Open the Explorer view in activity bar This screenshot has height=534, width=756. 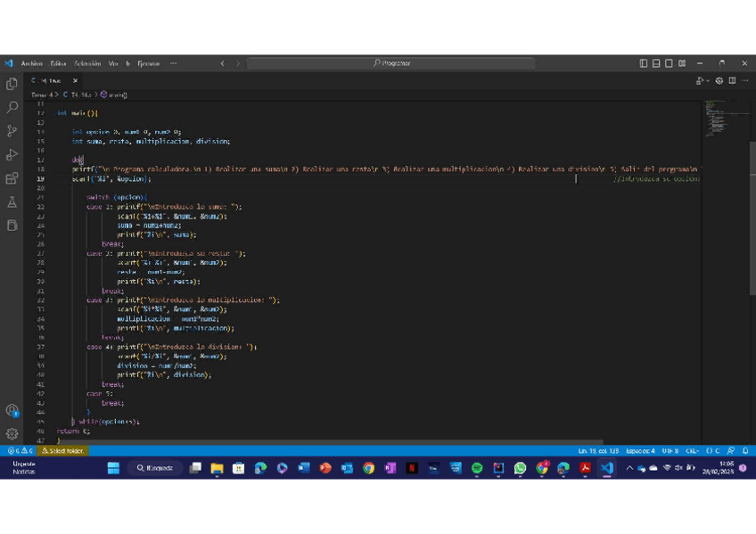tap(12, 84)
